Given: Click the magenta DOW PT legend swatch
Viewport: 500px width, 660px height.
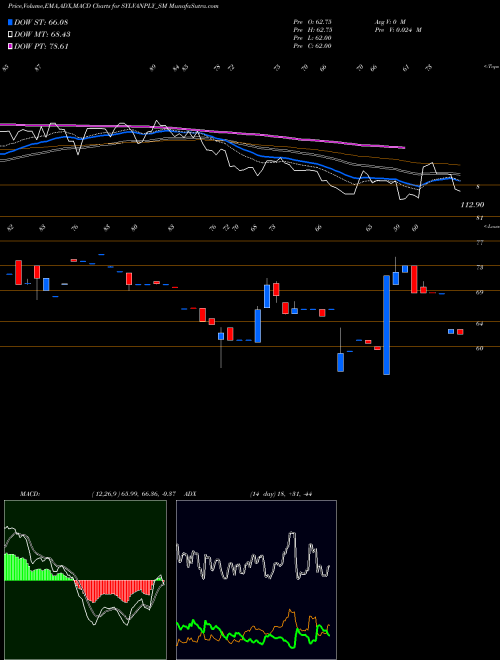Looking at the screenshot, I should tap(10, 47).
